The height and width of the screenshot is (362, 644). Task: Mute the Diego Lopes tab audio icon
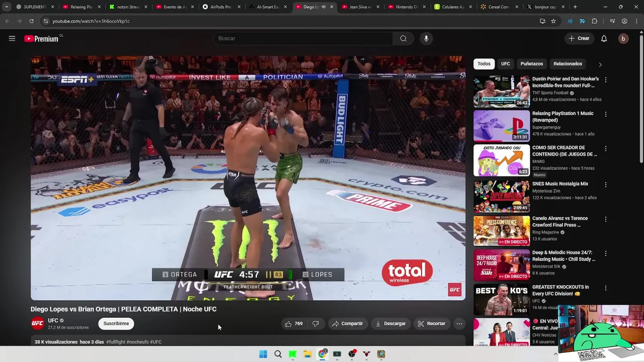(324, 7)
